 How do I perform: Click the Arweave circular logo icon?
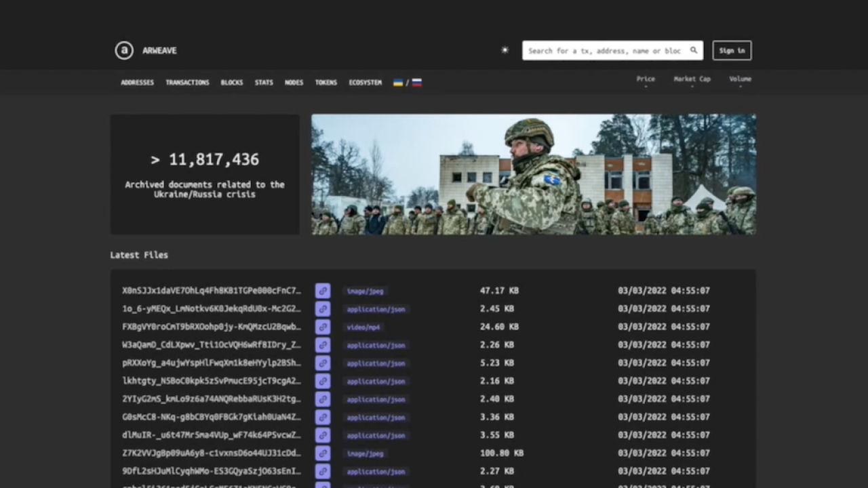coord(124,50)
